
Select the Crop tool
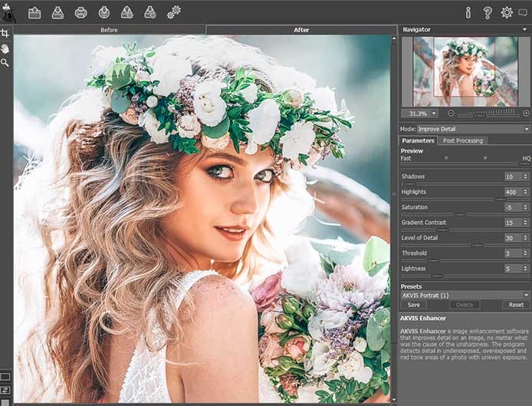coord(5,34)
